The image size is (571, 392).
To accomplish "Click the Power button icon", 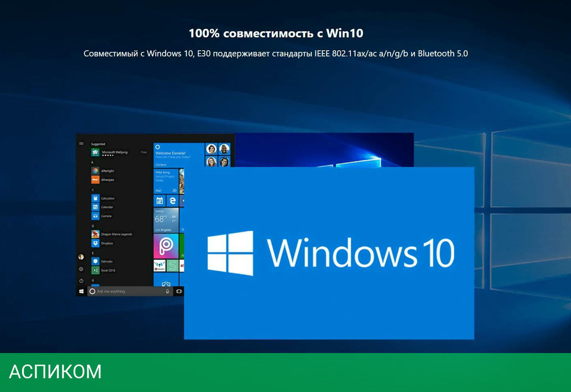I will [x=81, y=281].
